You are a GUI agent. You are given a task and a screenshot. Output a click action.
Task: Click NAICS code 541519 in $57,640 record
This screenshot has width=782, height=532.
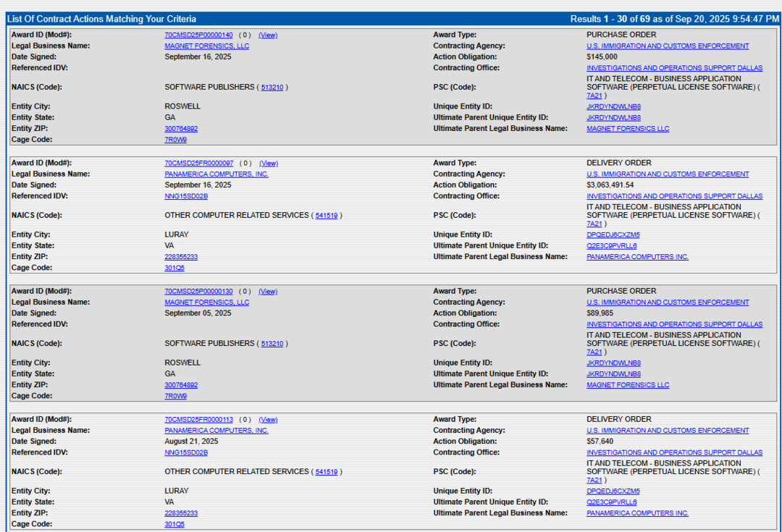coord(327,472)
